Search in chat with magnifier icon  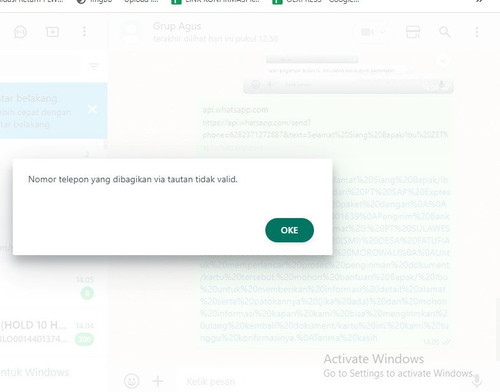tap(445, 32)
